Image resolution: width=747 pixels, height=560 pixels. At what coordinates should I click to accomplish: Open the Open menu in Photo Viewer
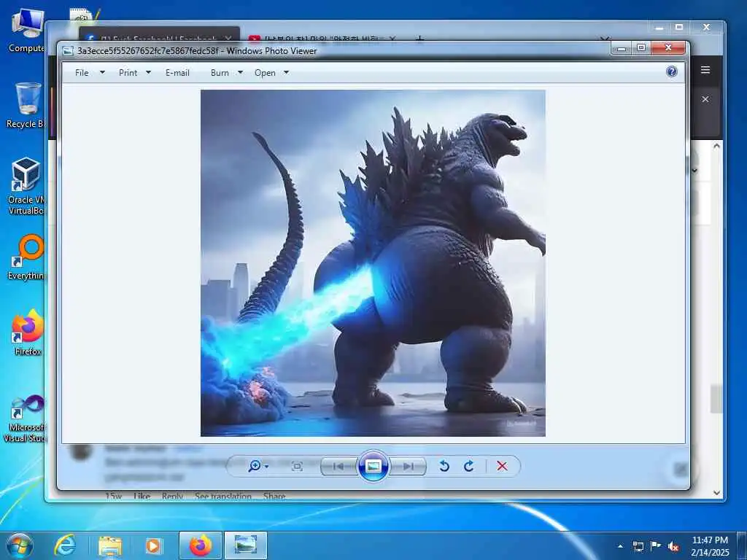(x=265, y=72)
